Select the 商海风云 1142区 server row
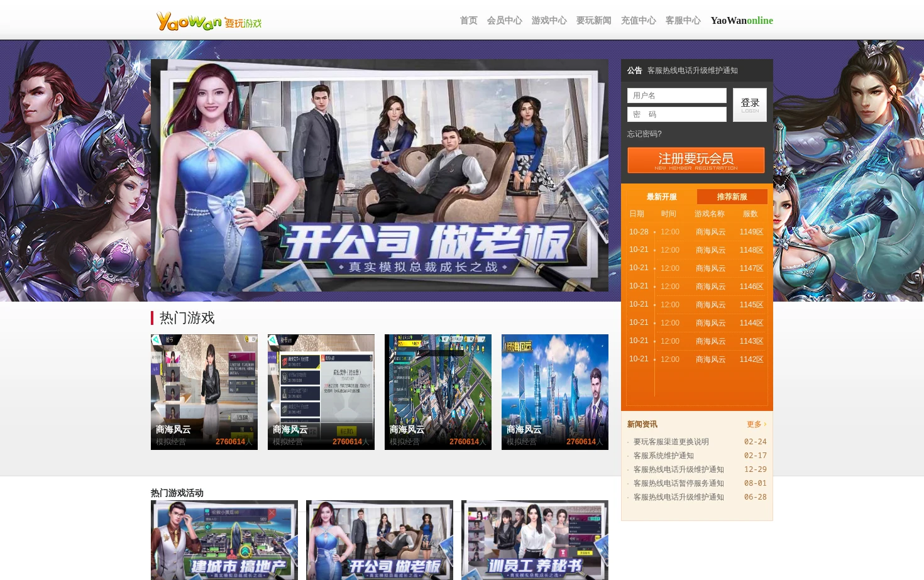 [696, 359]
